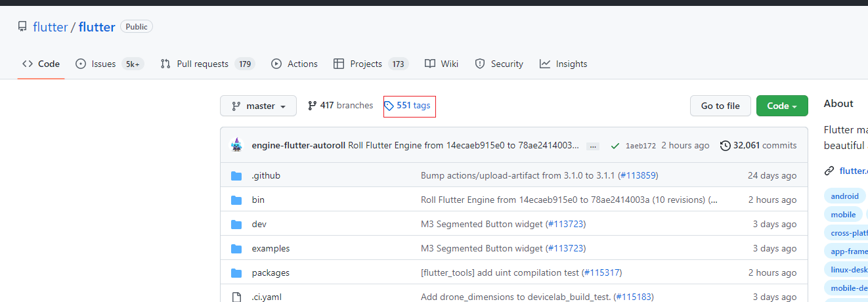Select the mobile topic tag

point(843,214)
